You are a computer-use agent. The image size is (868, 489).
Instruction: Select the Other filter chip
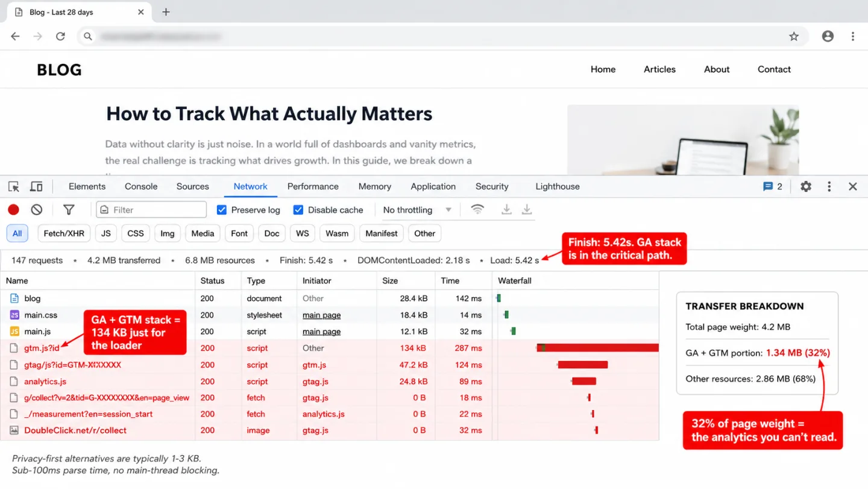(x=424, y=233)
